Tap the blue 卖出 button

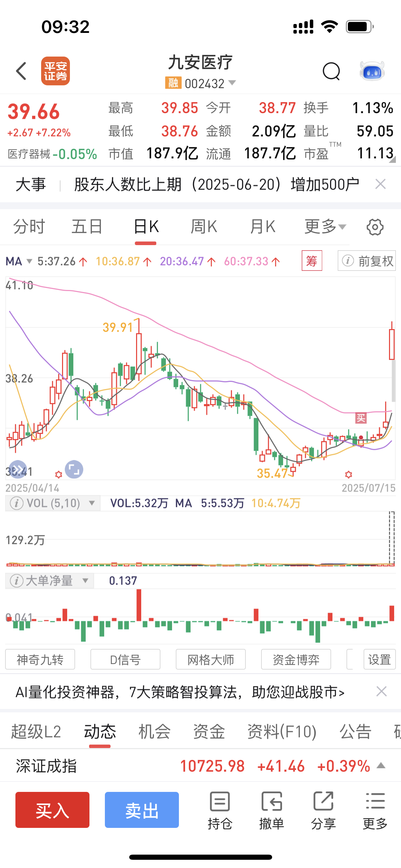142,810
